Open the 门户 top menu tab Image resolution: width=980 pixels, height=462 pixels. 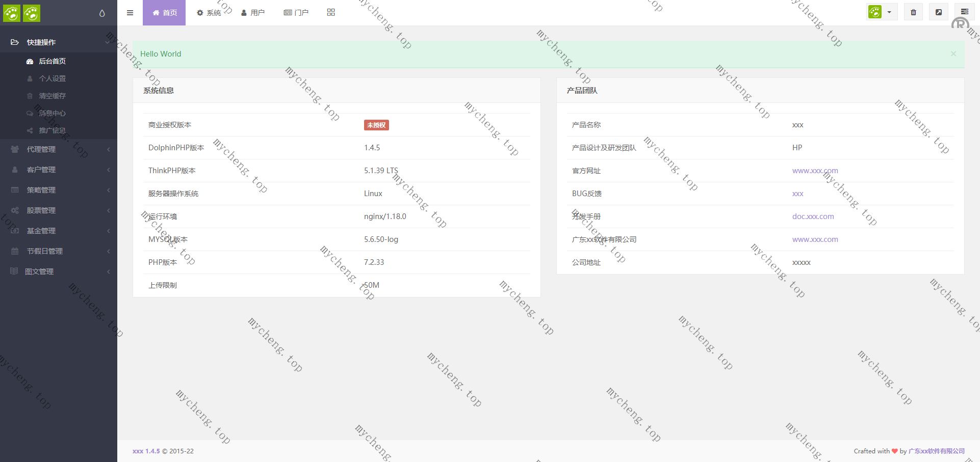click(296, 13)
